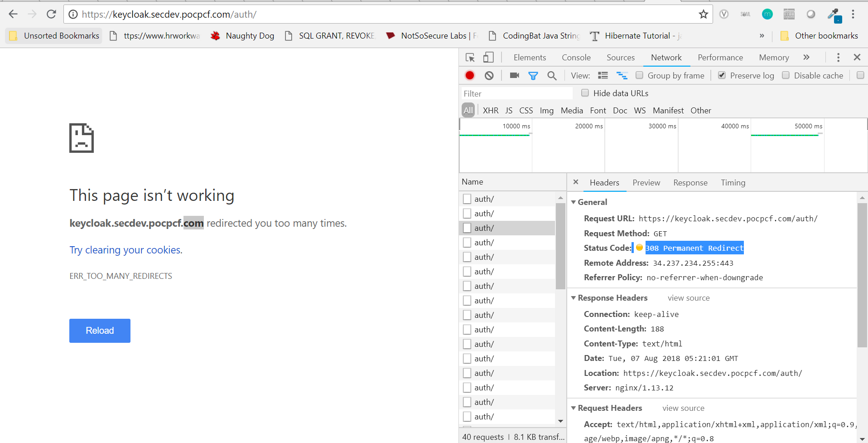This screenshot has height=443, width=868.
Task: Toggle the device toolbar in DevTools
Action: click(x=488, y=57)
